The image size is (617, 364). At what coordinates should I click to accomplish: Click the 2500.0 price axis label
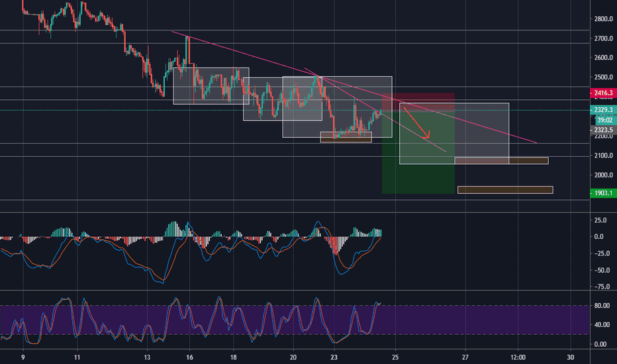pos(604,77)
